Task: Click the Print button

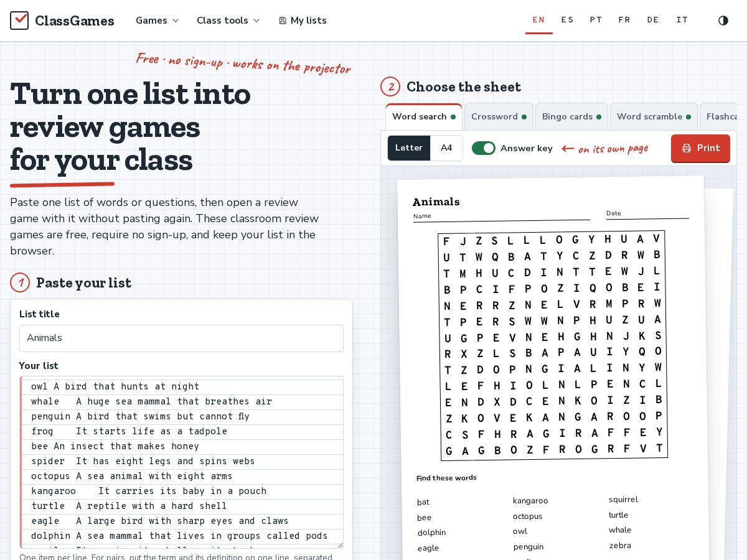Action: (x=700, y=148)
